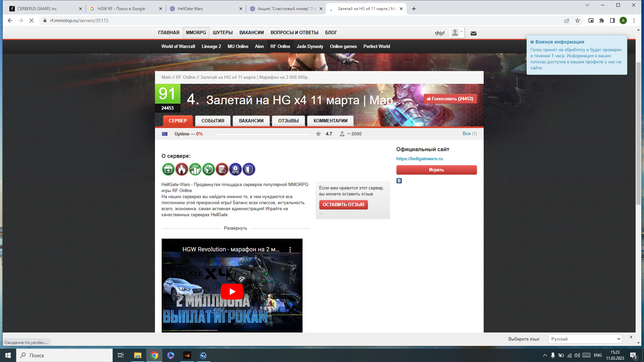Open File Explorer from the taskbar
The image size is (644, 362).
pyautogui.click(x=138, y=355)
